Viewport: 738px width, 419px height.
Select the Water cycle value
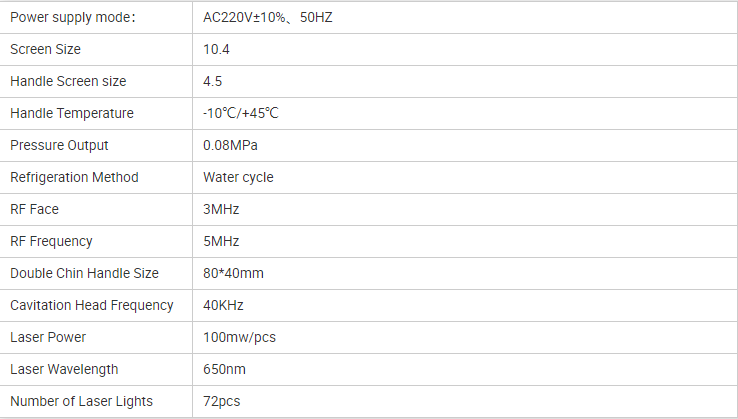[x=238, y=177]
